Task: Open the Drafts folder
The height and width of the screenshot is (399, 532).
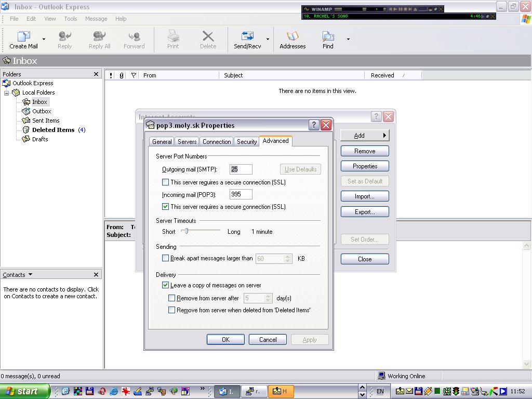Action: pyautogui.click(x=39, y=139)
